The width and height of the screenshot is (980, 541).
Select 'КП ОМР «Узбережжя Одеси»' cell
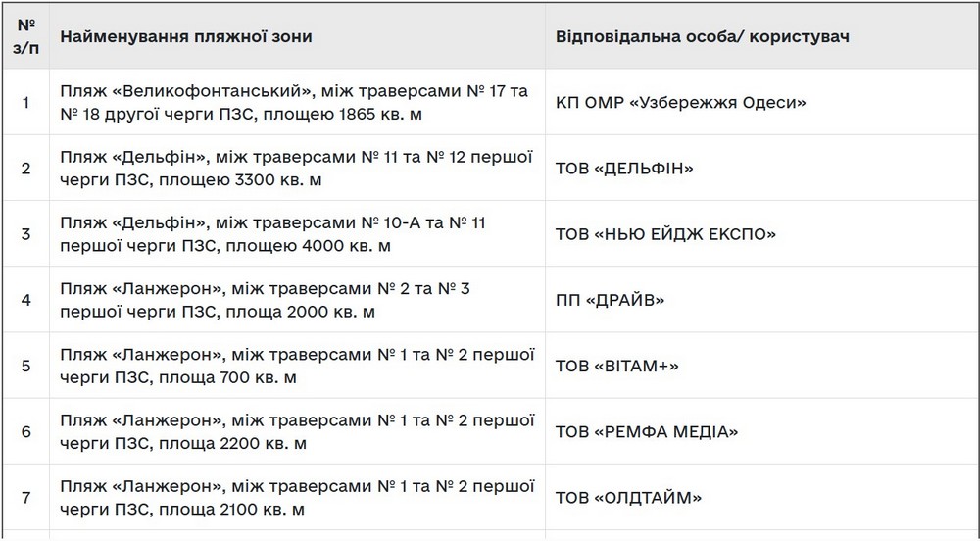click(x=761, y=102)
